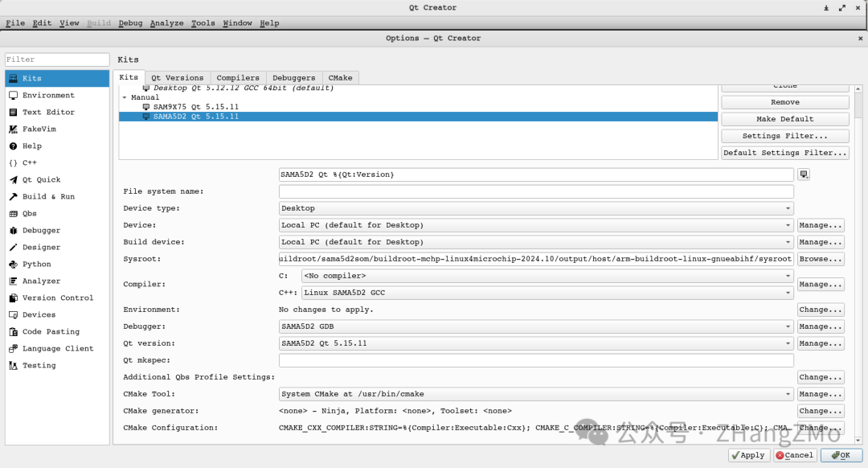Open the Qt Quick settings icon

pyautogui.click(x=14, y=179)
